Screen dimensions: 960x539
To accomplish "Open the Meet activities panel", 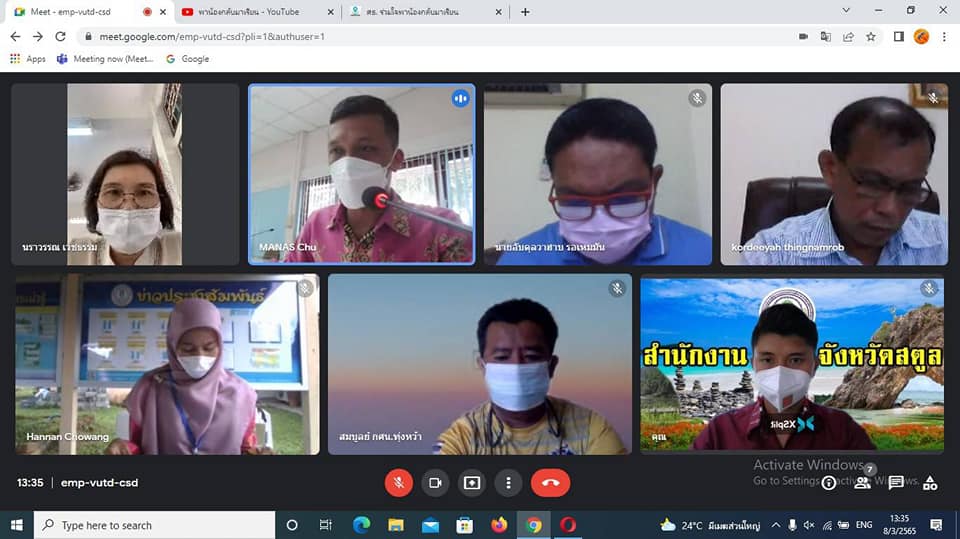I will coord(930,483).
